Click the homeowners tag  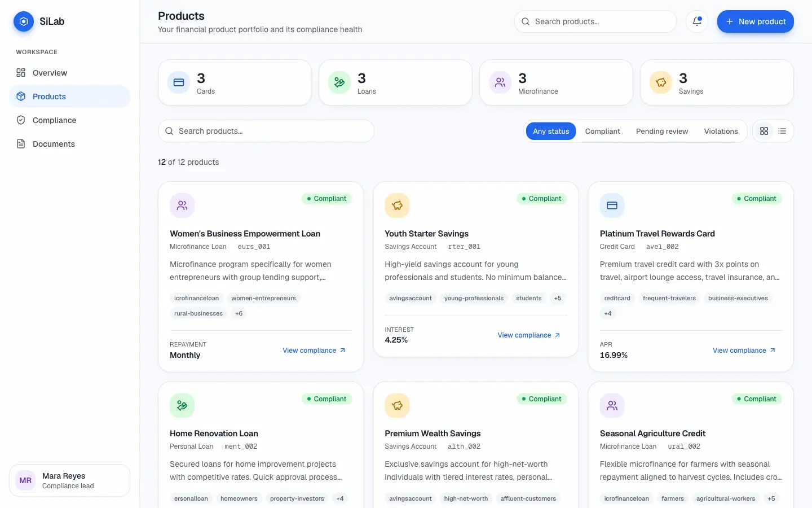tap(239, 498)
